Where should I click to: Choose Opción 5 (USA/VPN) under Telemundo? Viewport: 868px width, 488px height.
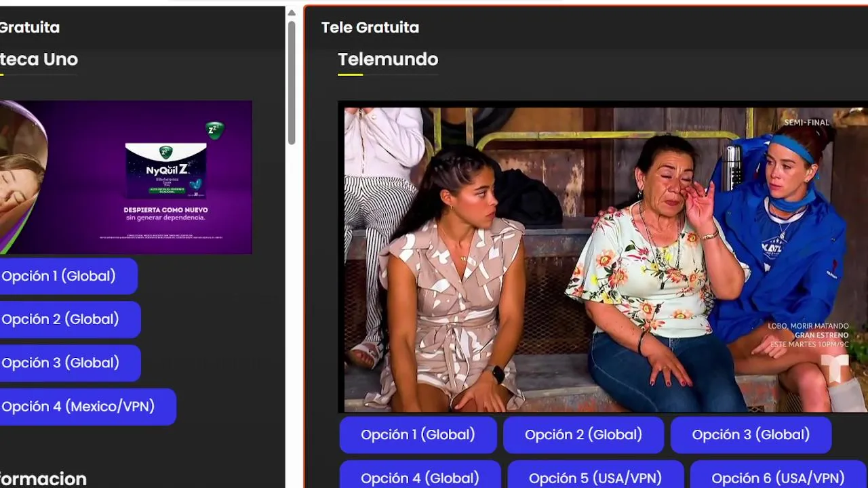[595, 474]
